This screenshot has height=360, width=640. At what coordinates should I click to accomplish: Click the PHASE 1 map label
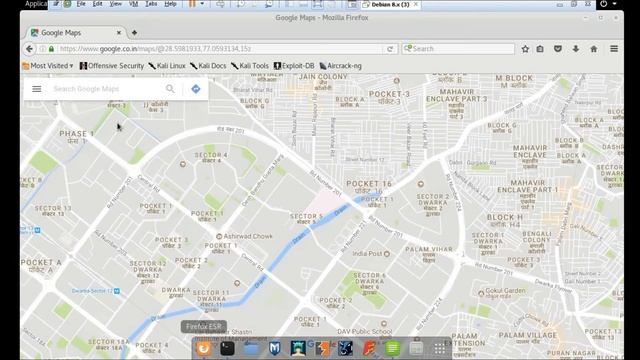[x=77, y=133]
